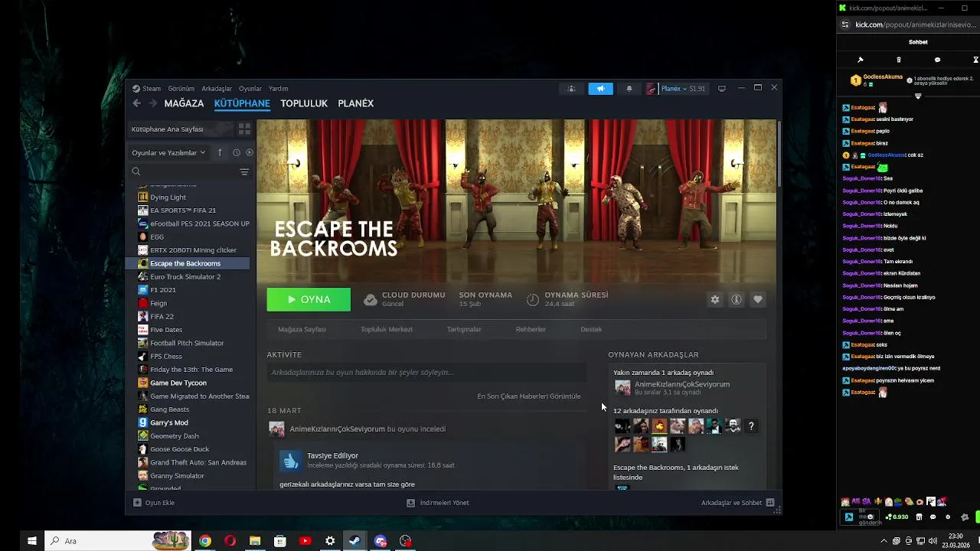Show game info icon next to gear

pyautogui.click(x=737, y=300)
